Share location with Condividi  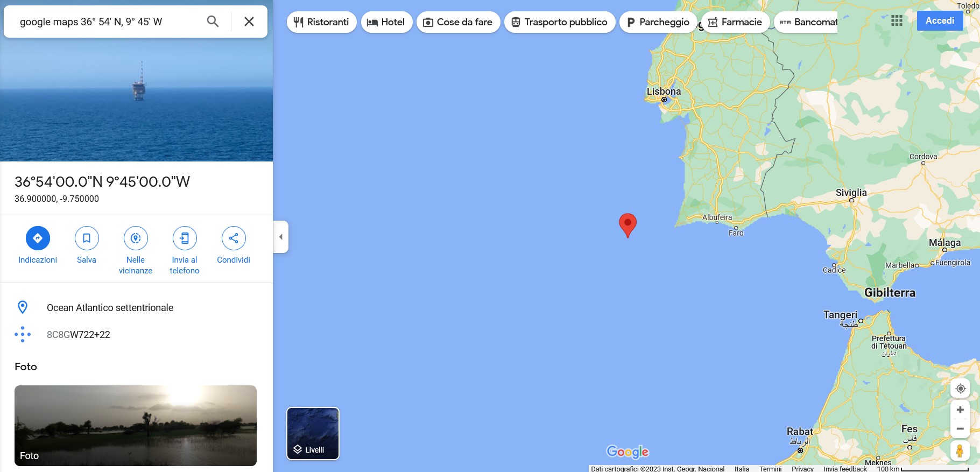pyautogui.click(x=234, y=245)
